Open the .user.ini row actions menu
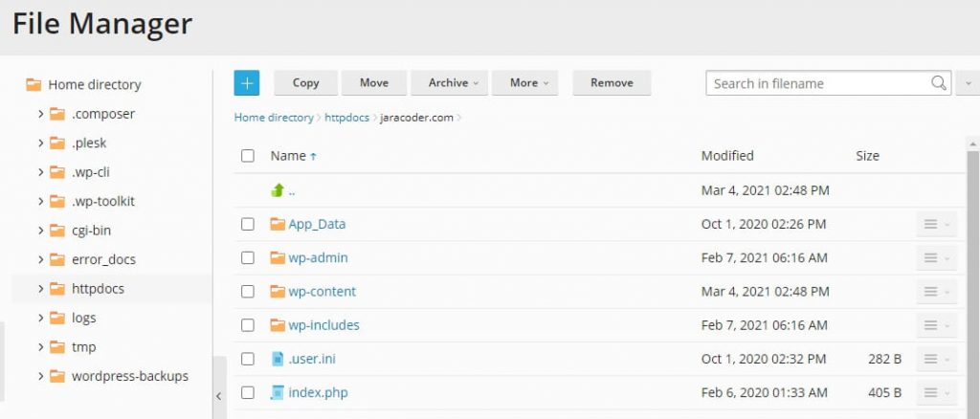Viewport: 980px width, 419px height. (936, 359)
